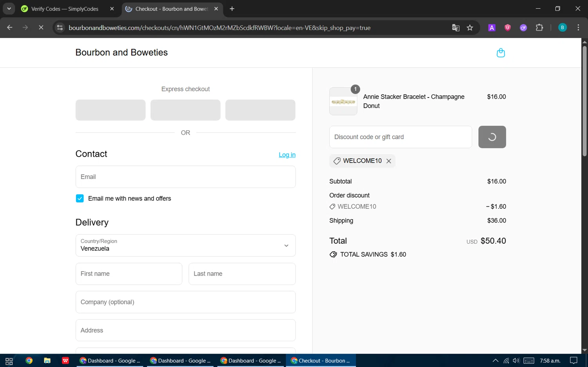Show hidden system tray icons
Viewport: 588px width, 367px height.
click(495, 361)
